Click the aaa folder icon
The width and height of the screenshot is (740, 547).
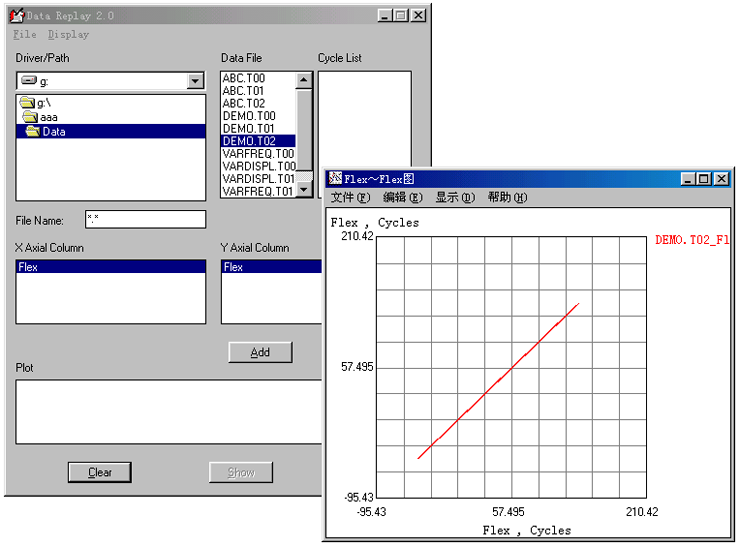30,117
